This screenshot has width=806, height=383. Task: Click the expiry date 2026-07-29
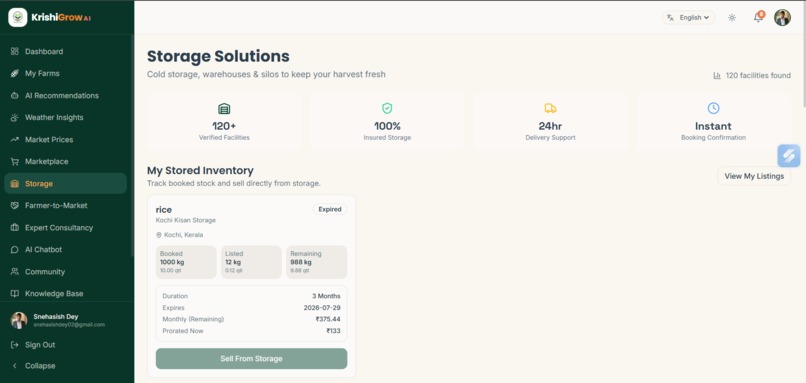pyautogui.click(x=322, y=308)
